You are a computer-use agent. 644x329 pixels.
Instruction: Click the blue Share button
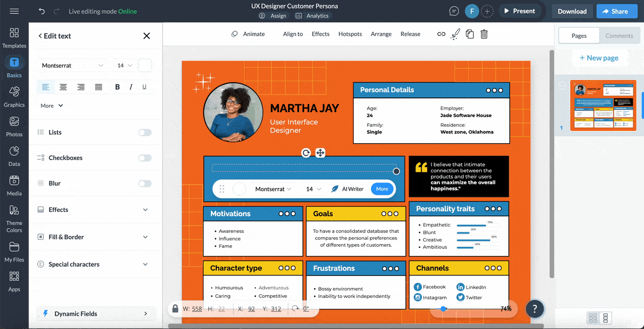[615, 11]
